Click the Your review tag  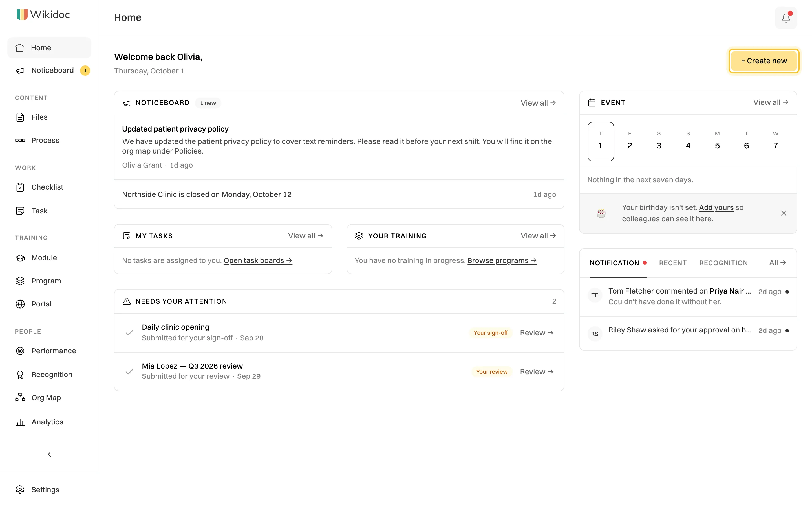[x=491, y=372]
